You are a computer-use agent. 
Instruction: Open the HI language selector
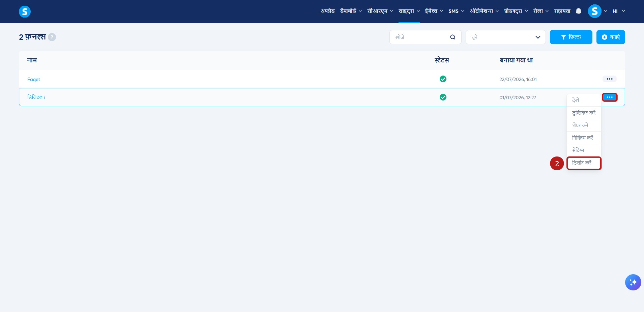coord(619,11)
